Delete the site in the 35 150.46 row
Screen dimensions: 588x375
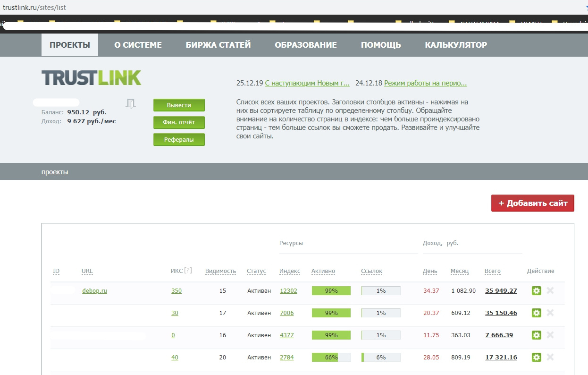tap(550, 313)
